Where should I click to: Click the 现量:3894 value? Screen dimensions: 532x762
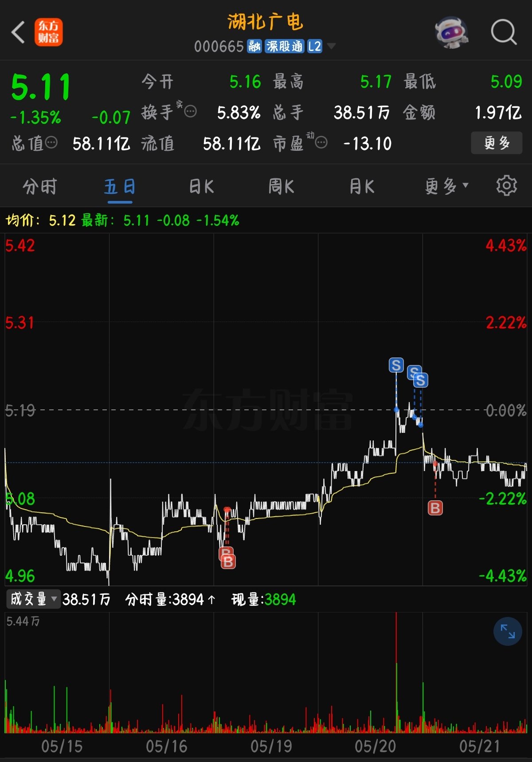[263, 599]
